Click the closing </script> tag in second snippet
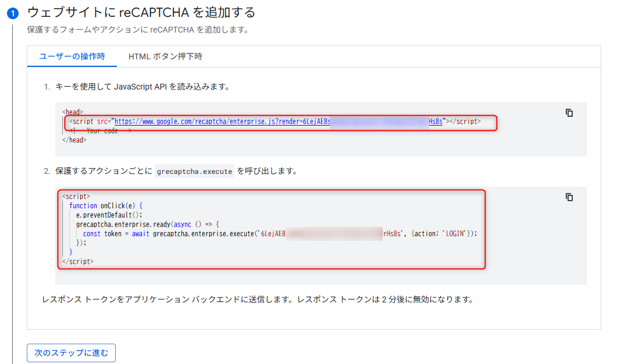The height and width of the screenshot is (364, 621). click(78, 262)
